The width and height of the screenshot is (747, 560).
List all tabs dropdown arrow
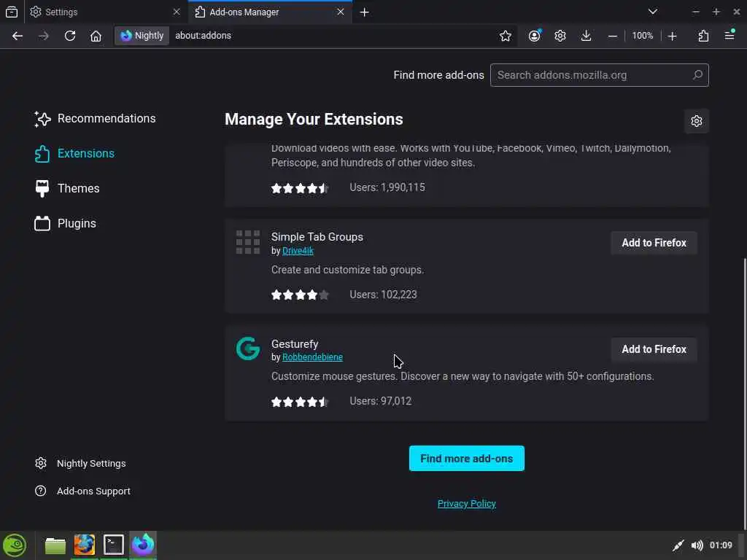point(653,12)
